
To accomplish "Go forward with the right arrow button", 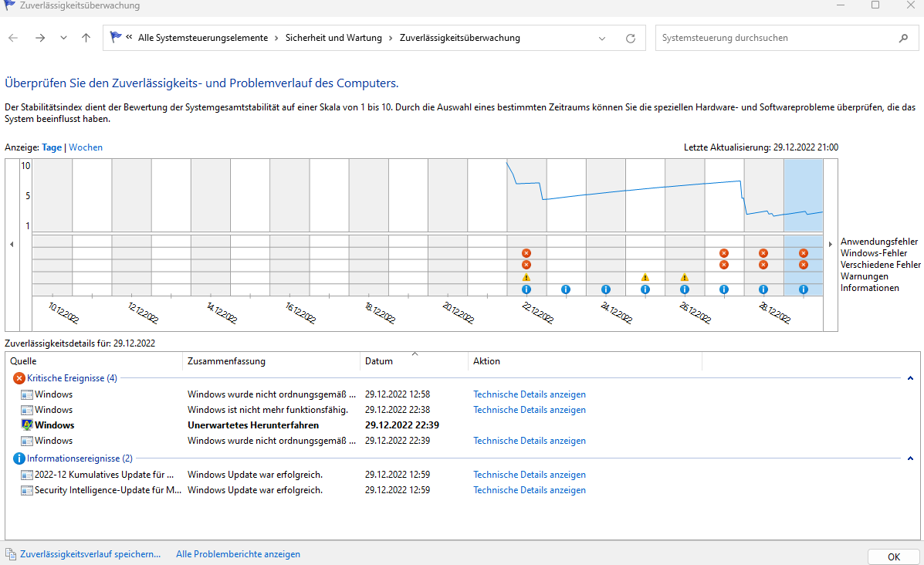I will click(40, 38).
